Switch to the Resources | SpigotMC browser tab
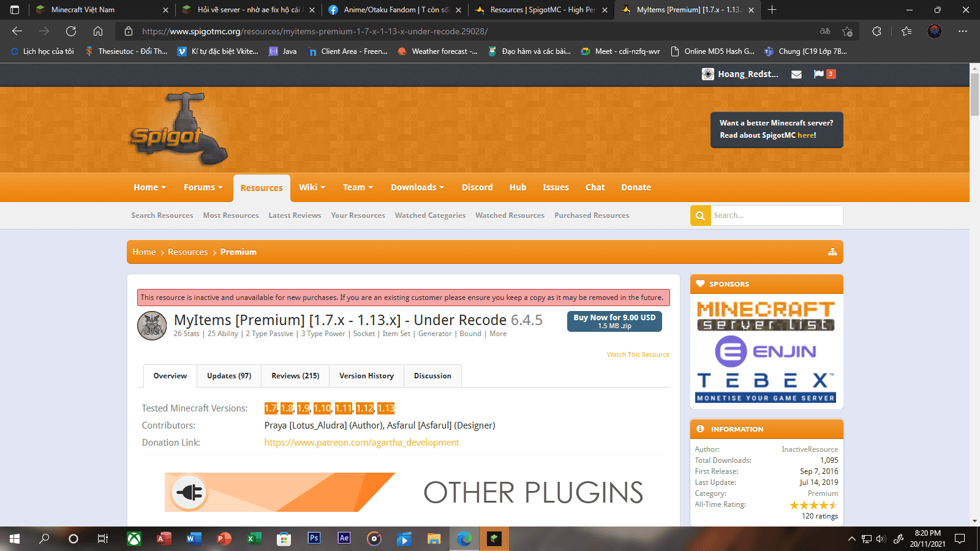Viewport: 980px width, 551px height. pos(541,10)
